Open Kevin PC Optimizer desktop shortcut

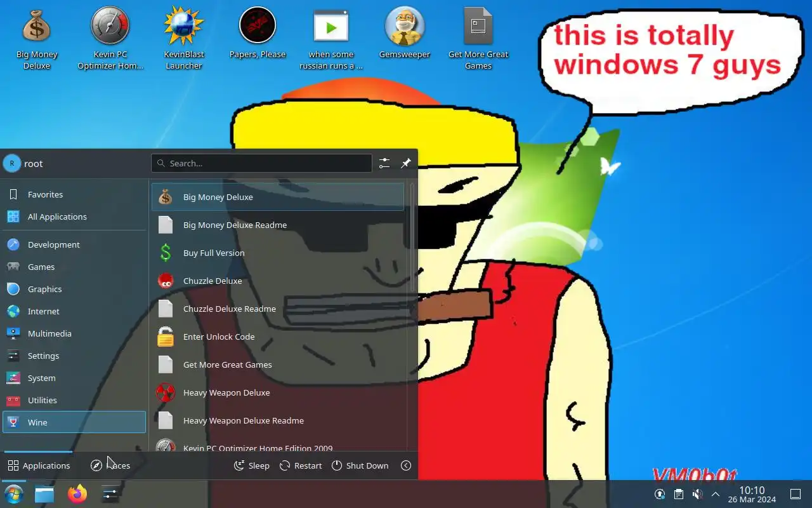point(110,38)
